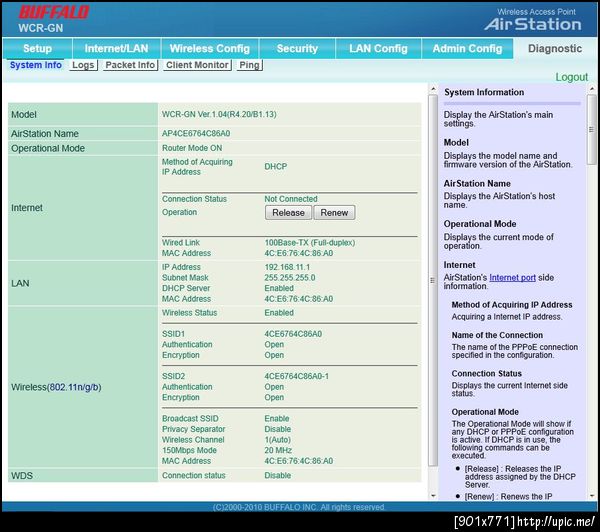Click the help panel scrollbar down arrow
600x532 pixels.
(x=592, y=496)
